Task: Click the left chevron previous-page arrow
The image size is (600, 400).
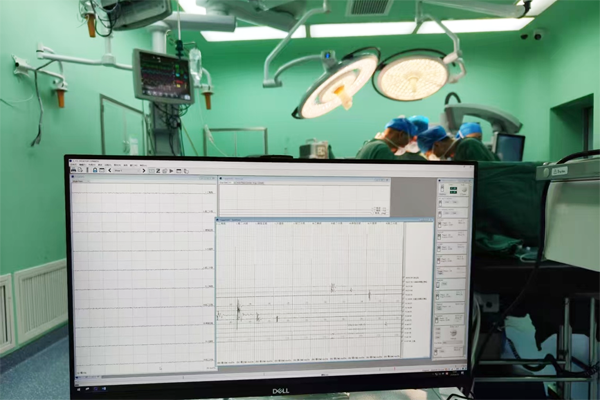Action: 110,170
